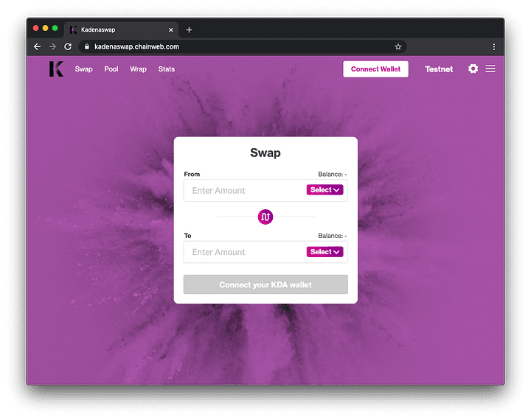This screenshot has width=531, height=420.
Task: Close the Kadenaswap browser tab
Action: coord(171,29)
